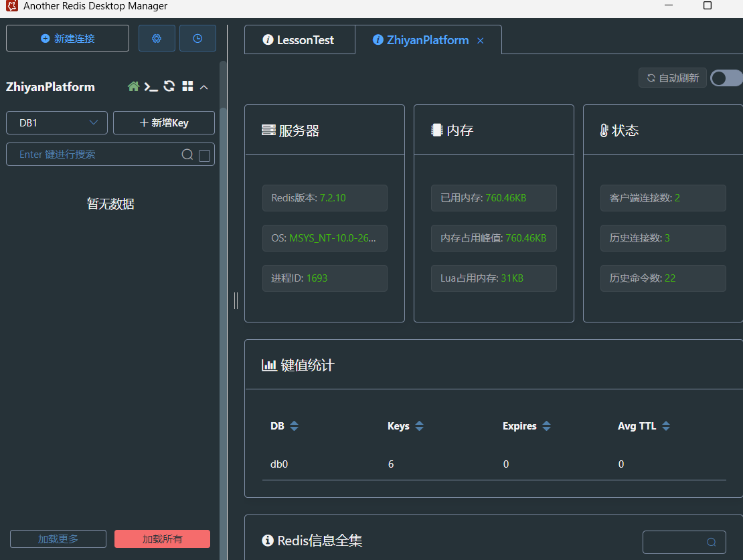Click the 新增Key button
This screenshot has width=743, height=560.
(164, 123)
